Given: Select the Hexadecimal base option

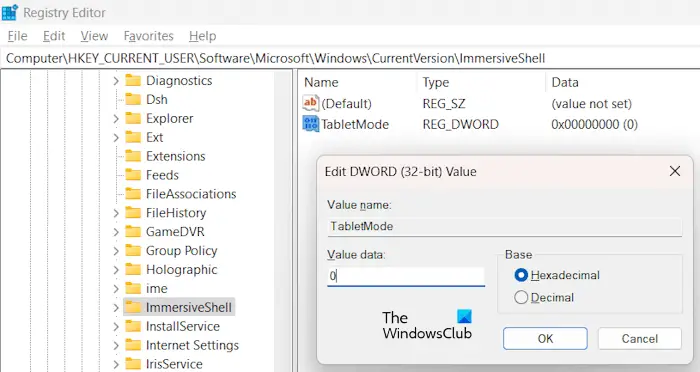Looking at the screenshot, I should (521, 275).
